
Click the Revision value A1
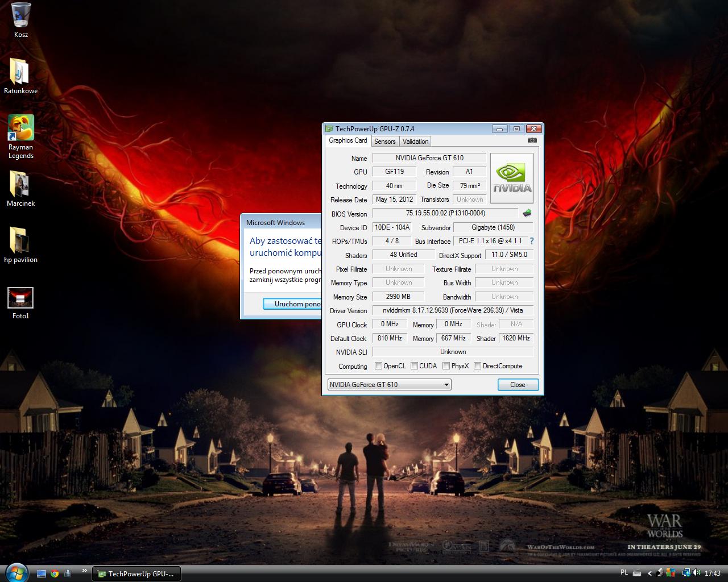click(469, 171)
